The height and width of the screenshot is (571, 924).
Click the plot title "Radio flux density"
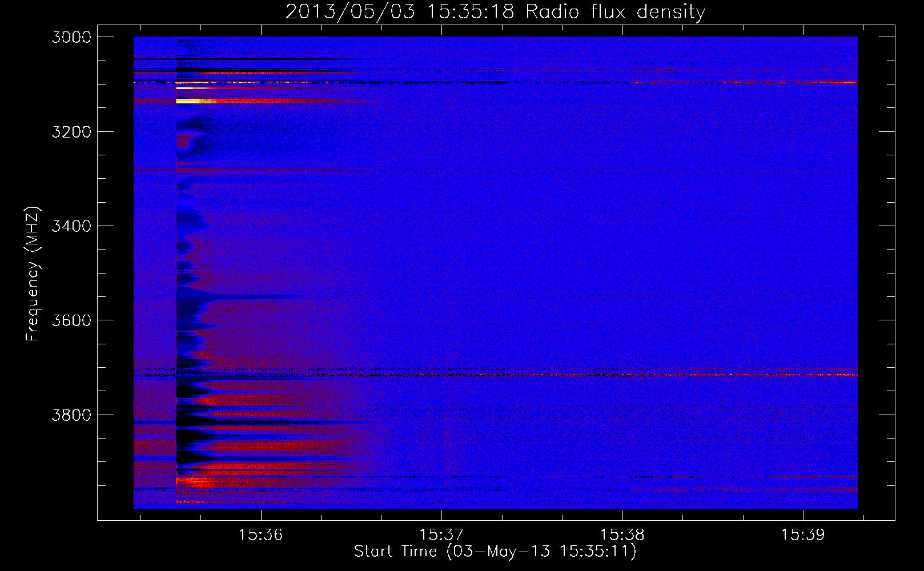(616, 12)
